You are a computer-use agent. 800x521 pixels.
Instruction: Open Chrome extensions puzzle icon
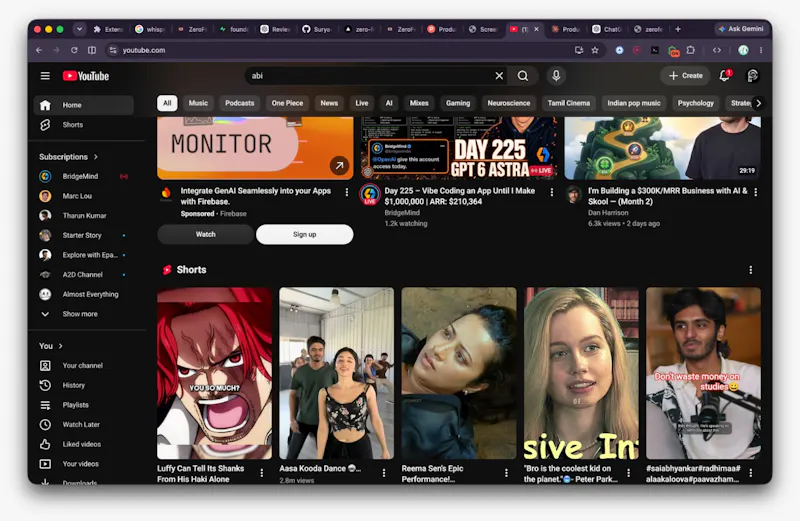(x=691, y=50)
